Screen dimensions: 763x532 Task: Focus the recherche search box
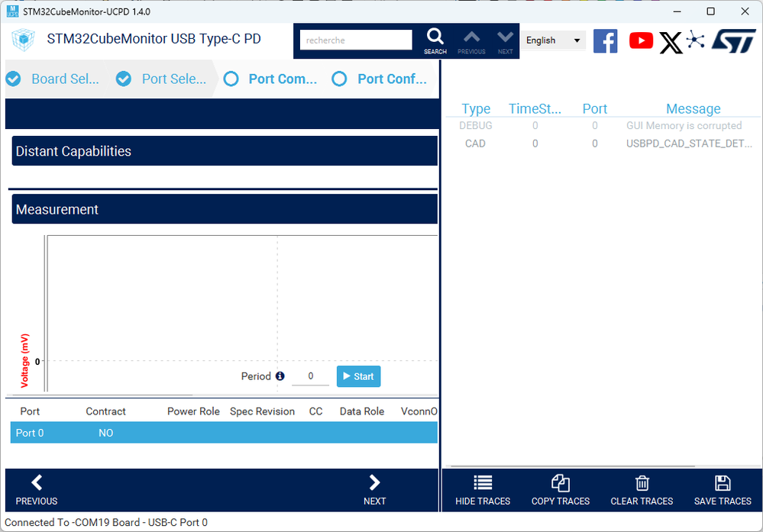(356, 40)
